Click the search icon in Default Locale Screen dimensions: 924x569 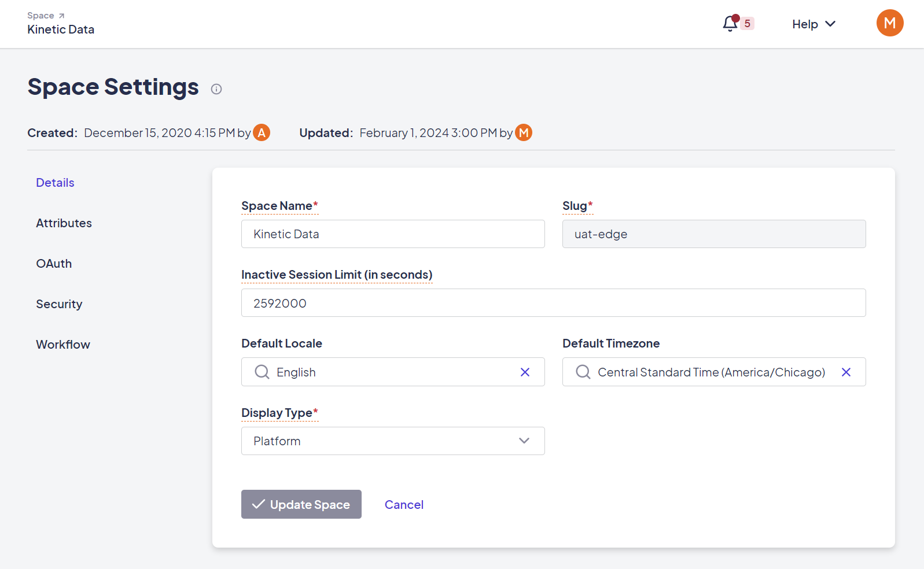point(262,372)
